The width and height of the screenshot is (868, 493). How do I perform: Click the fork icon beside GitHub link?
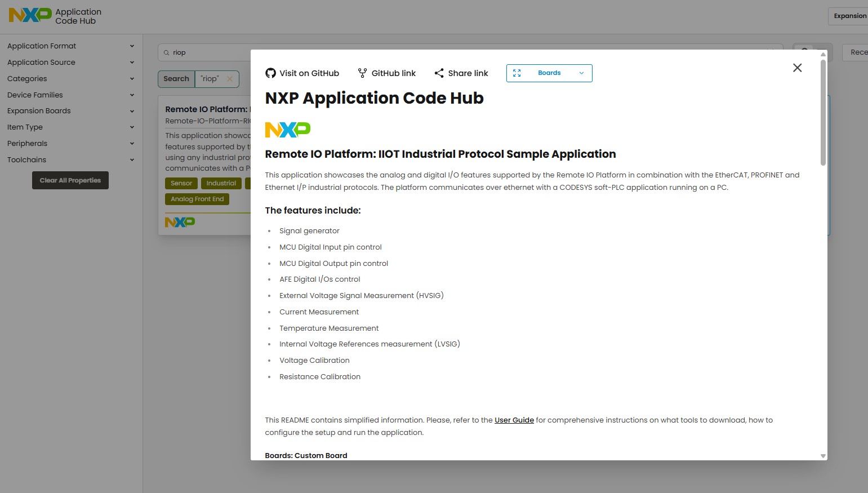[362, 73]
